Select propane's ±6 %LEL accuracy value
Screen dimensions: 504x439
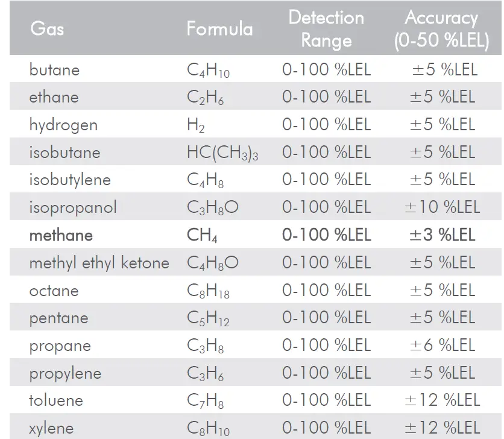[x=443, y=346]
